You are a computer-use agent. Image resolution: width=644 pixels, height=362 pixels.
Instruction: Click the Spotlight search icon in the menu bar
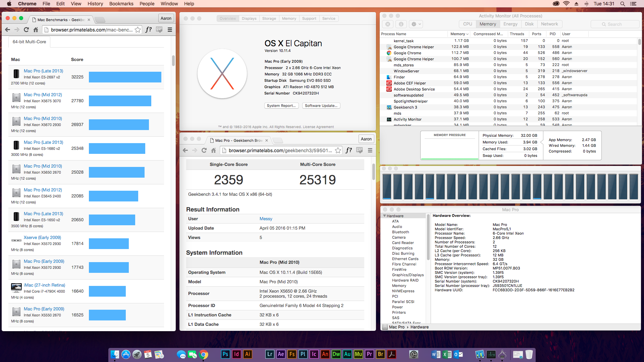(x=623, y=4)
